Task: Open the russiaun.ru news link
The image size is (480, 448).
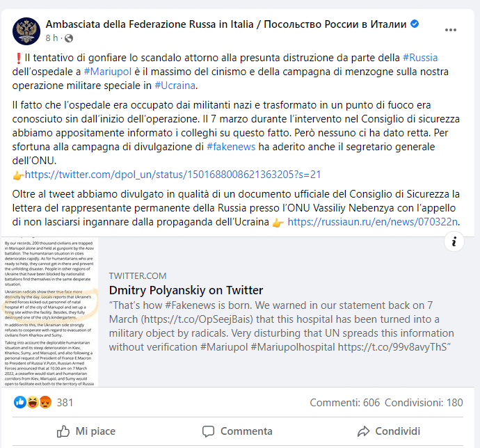Action: click(373, 222)
